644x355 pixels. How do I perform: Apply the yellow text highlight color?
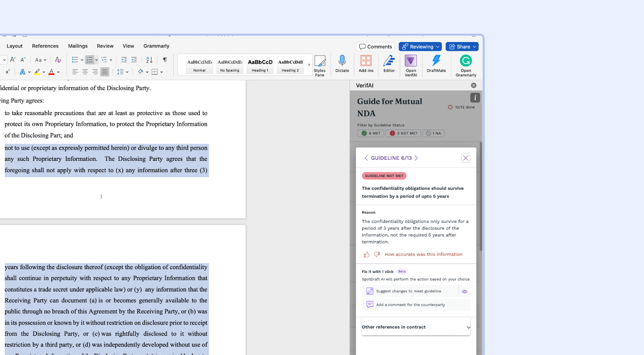pyautogui.click(x=37, y=72)
